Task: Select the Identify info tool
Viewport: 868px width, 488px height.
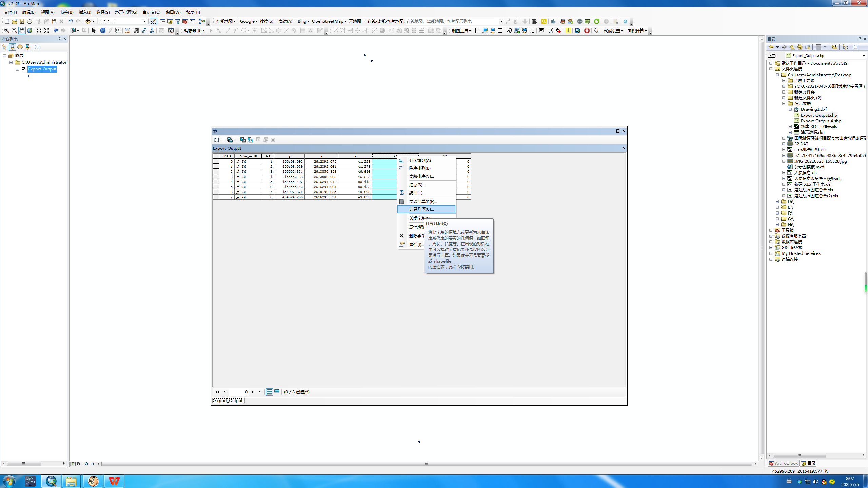Action: point(103,30)
